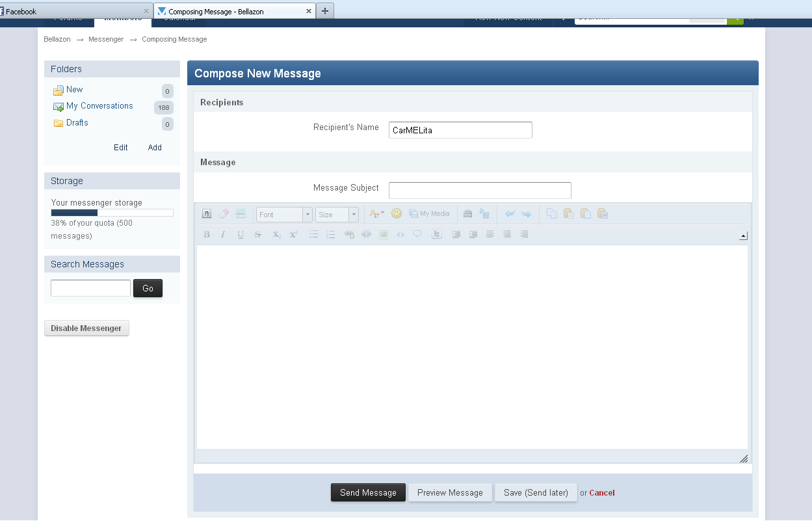
Task: Insert a bulleted list
Action: pyautogui.click(x=313, y=234)
